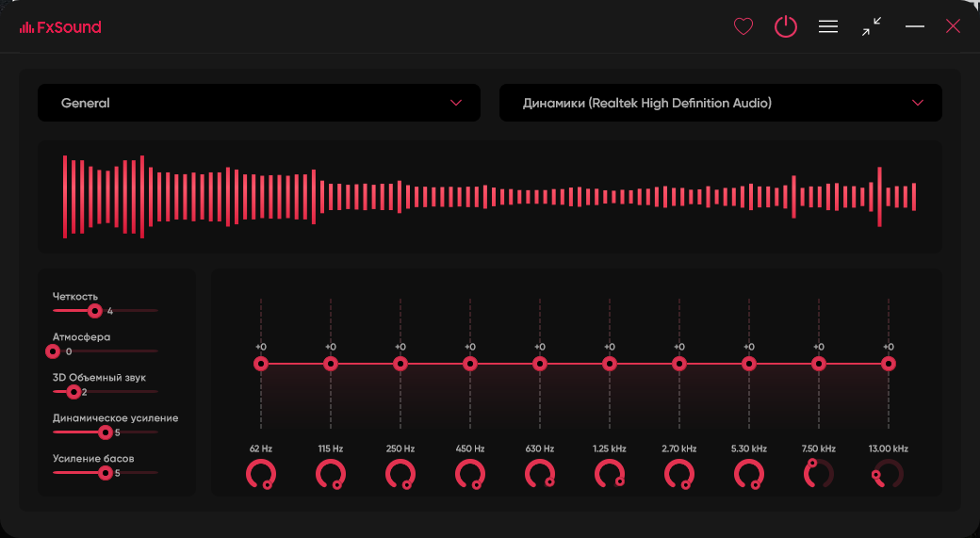This screenshot has width=980, height=538.
Task: Click the 13.00 kHz frequency knob
Action: point(888,474)
